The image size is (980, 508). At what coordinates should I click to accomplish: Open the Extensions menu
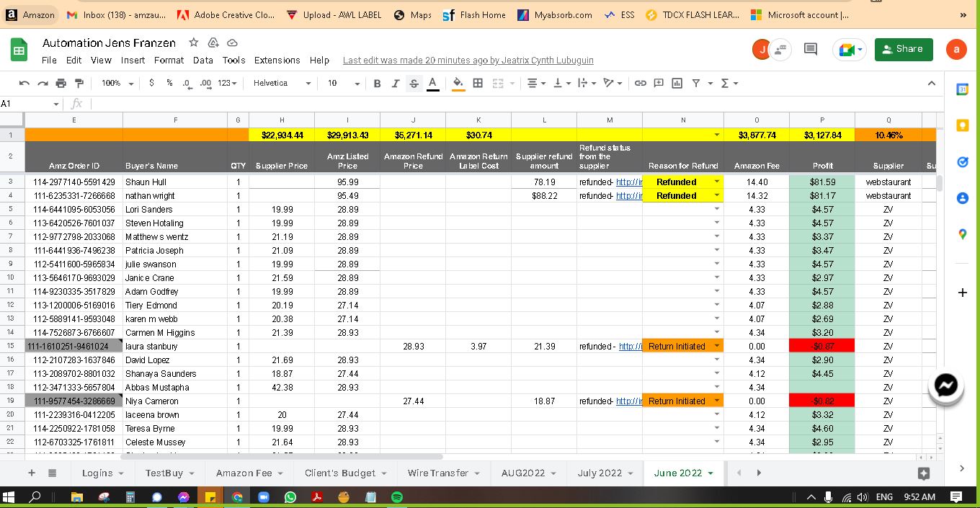(x=277, y=61)
